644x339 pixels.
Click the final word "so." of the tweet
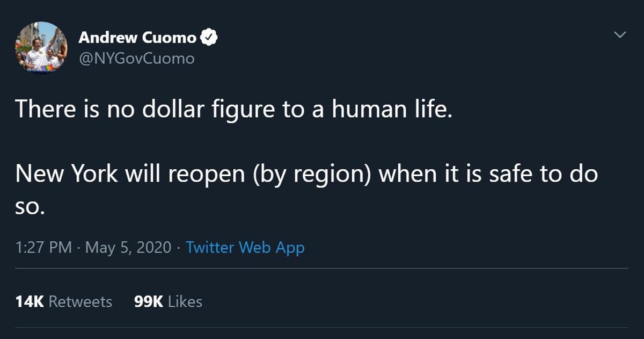[x=28, y=207]
